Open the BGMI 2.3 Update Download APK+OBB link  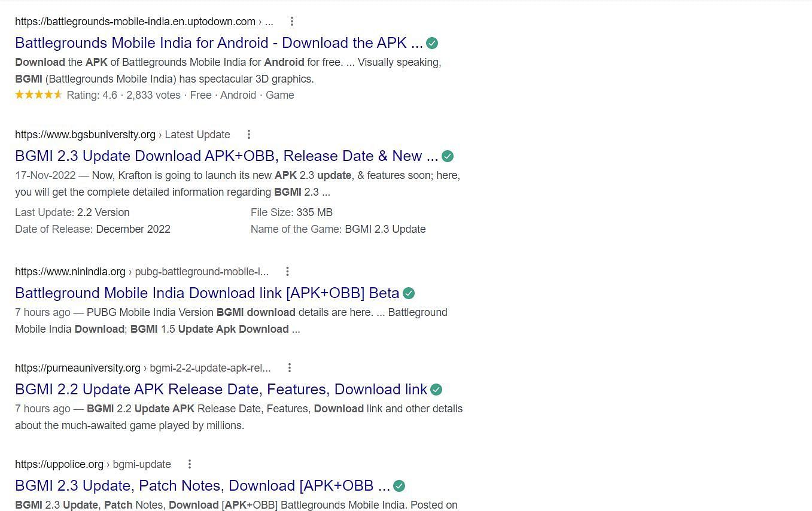coord(227,156)
